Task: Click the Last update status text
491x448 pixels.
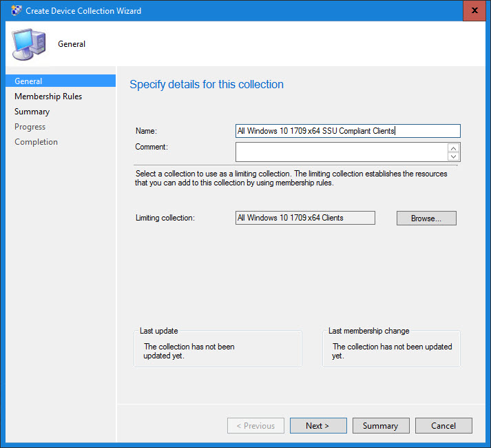Action: [x=189, y=352]
